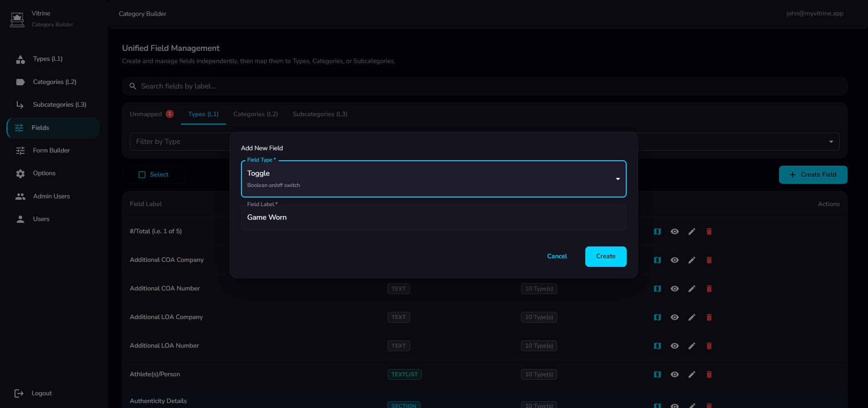Image resolution: width=868 pixels, height=408 pixels.
Task: Open Form Builder in the sidebar
Action: coord(51,151)
